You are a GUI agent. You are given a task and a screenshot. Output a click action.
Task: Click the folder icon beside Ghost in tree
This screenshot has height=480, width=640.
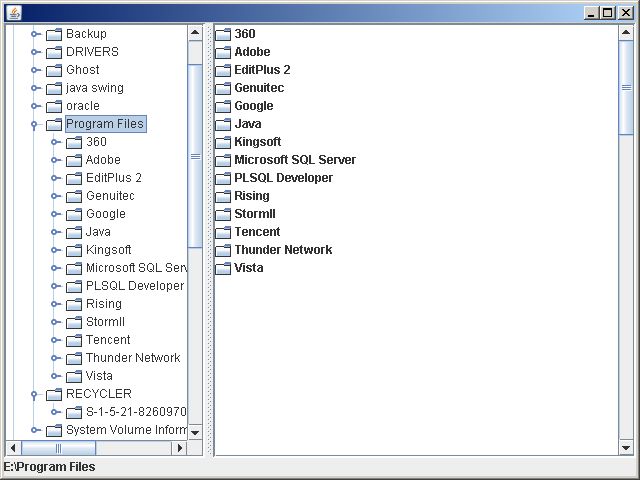[54, 70]
